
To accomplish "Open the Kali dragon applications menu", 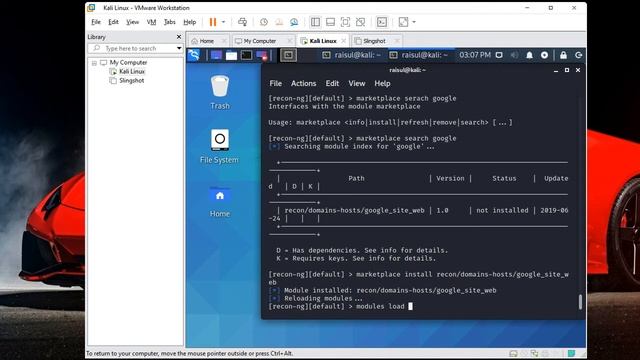I will (x=194, y=55).
